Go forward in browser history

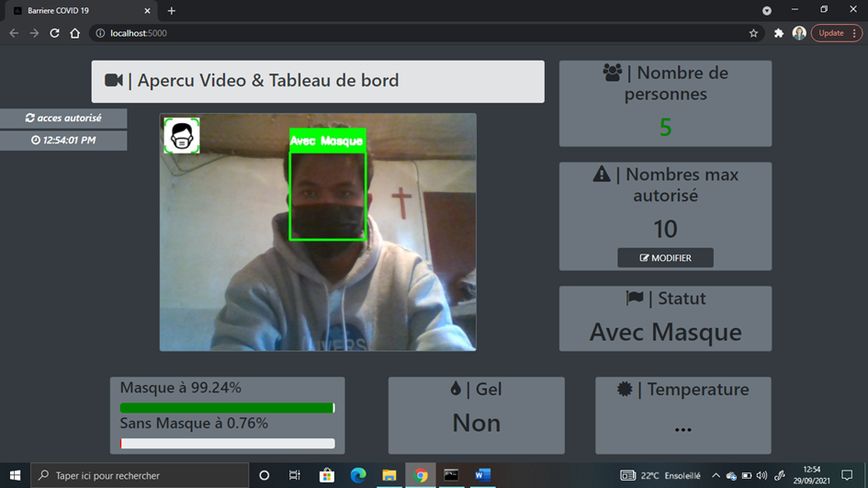click(34, 33)
